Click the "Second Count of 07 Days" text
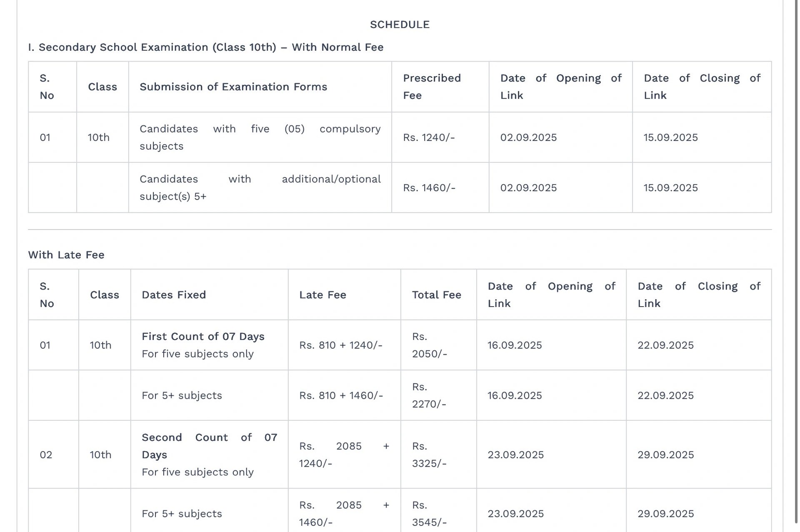The width and height of the screenshot is (800, 532). [209, 446]
